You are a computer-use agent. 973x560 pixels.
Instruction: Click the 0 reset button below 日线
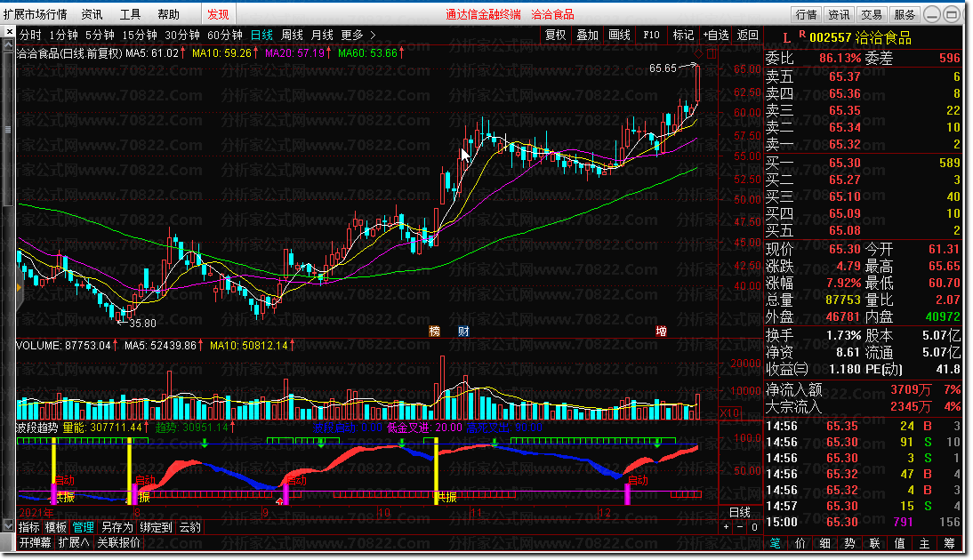tap(754, 527)
